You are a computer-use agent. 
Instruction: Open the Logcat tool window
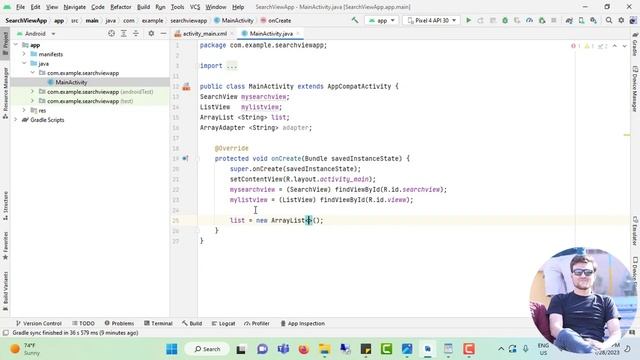click(223, 323)
